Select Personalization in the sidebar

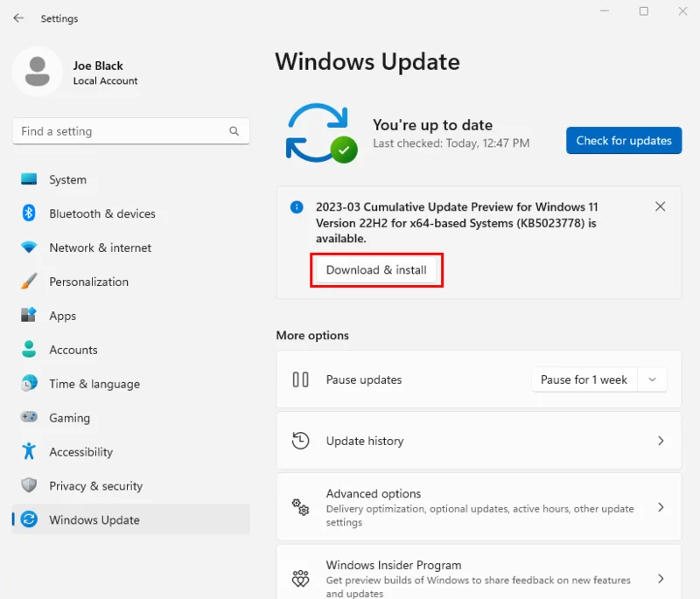[130, 282]
